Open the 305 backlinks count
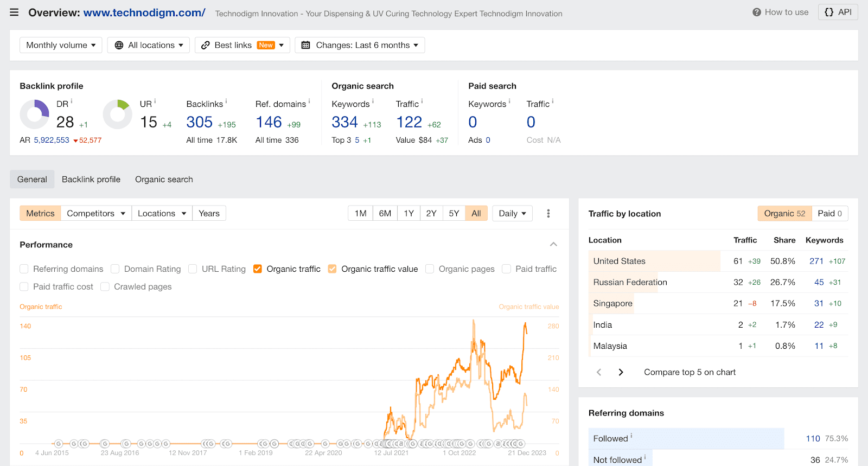 tap(199, 122)
